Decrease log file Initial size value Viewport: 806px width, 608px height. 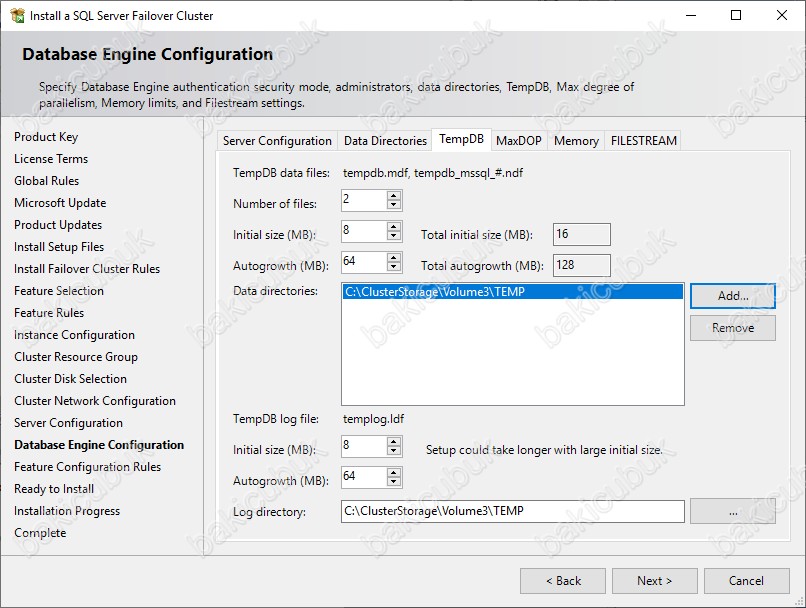[x=394, y=451]
